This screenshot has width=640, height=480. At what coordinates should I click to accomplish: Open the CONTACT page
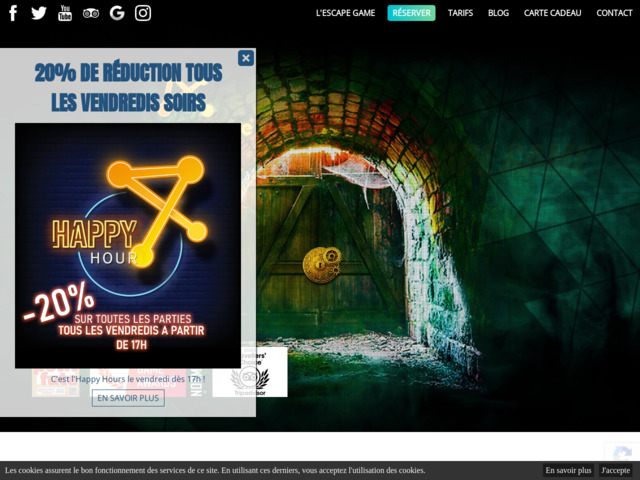[614, 13]
